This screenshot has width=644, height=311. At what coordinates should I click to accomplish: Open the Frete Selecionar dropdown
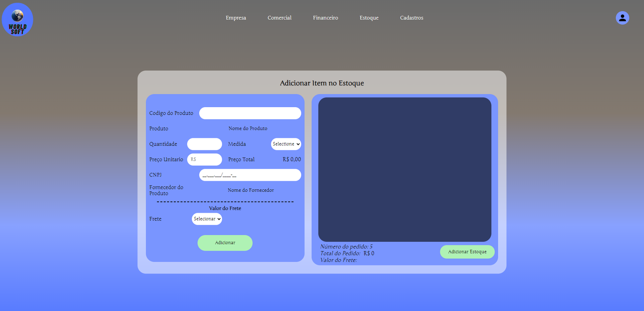point(207,219)
